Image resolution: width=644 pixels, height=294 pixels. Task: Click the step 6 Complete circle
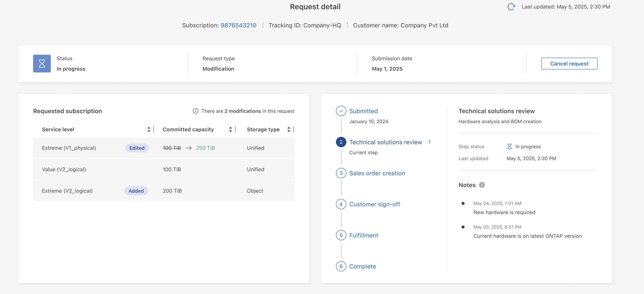tap(341, 266)
